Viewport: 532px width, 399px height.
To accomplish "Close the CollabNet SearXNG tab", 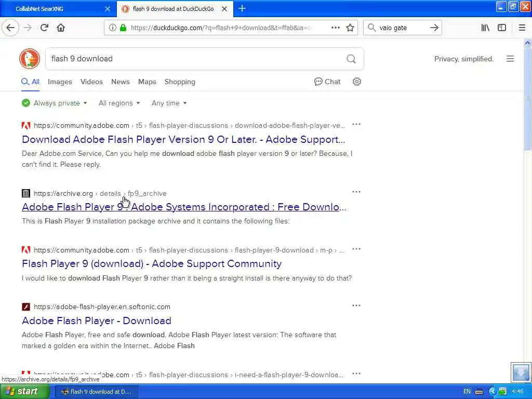I will pos(108,9).
